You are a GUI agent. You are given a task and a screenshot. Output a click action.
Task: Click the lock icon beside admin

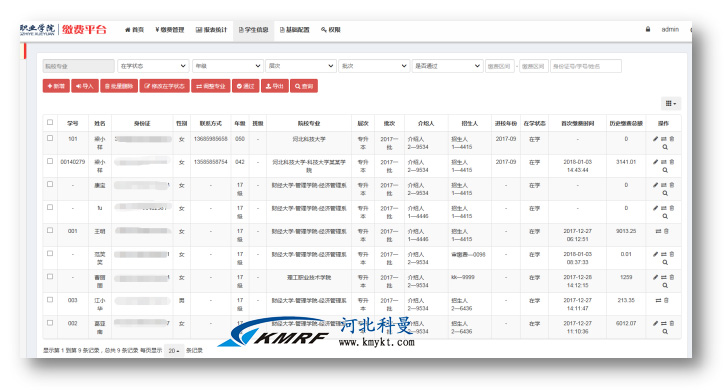(648, 29)
